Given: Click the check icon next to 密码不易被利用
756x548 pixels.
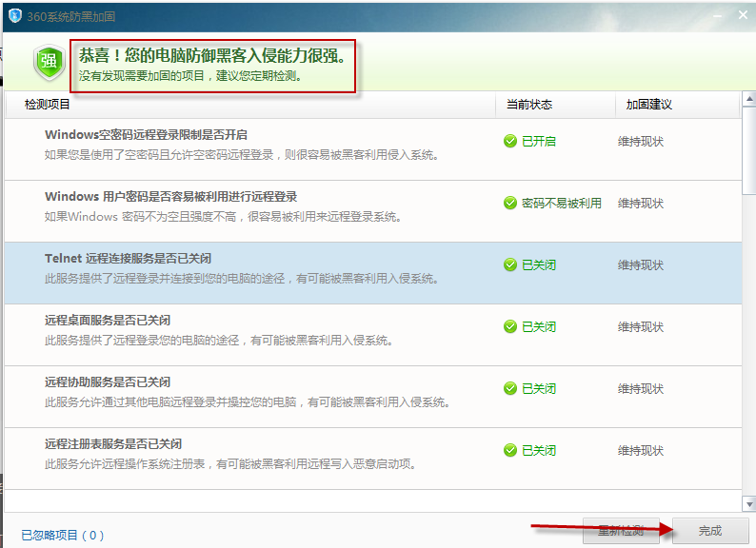Looking at the screenshot, I should tap(510, 203).
